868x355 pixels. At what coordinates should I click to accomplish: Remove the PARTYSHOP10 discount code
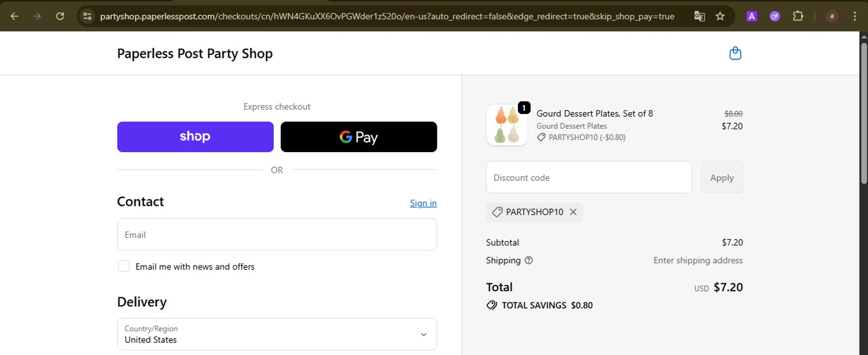click(x=573, y=212)
